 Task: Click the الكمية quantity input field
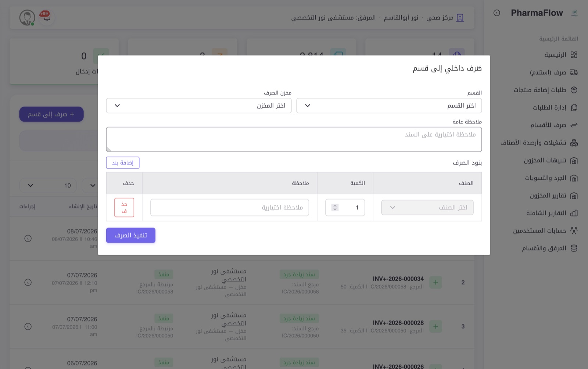[x=345, y=208]
